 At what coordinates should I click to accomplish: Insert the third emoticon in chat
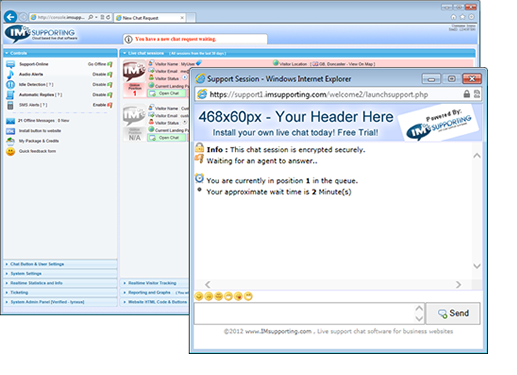pos(218,296)
